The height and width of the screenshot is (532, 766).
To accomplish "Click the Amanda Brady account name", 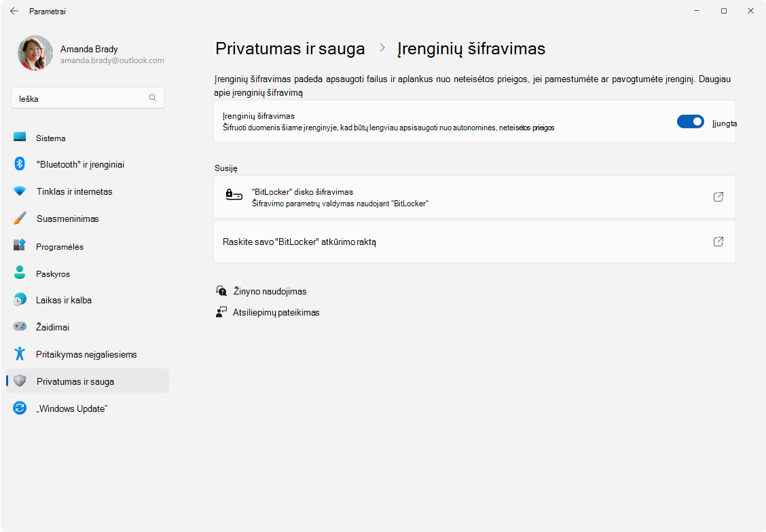I will pos(89,49).
